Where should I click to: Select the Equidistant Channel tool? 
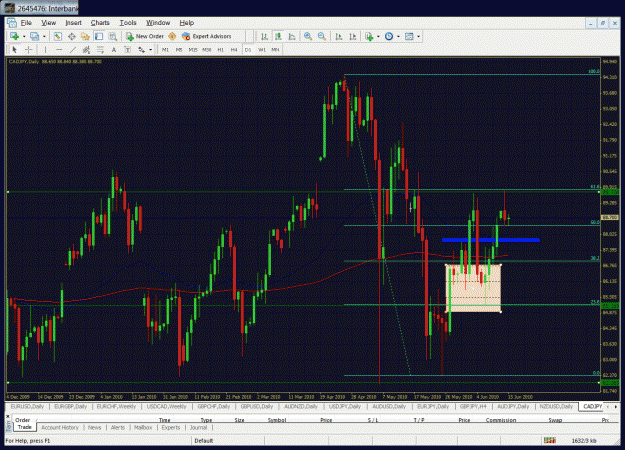(x=86, y=49)
